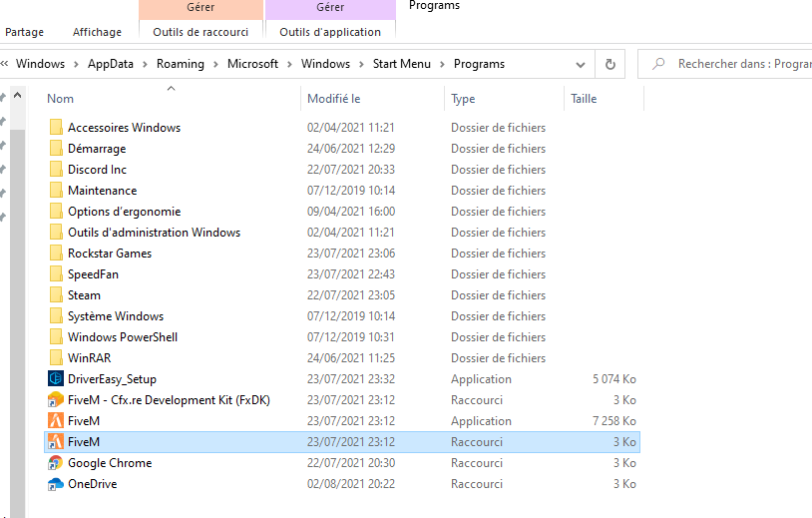Select the DriverEasy_Setup file name
The image size is (812, 518).
[112, 379]
